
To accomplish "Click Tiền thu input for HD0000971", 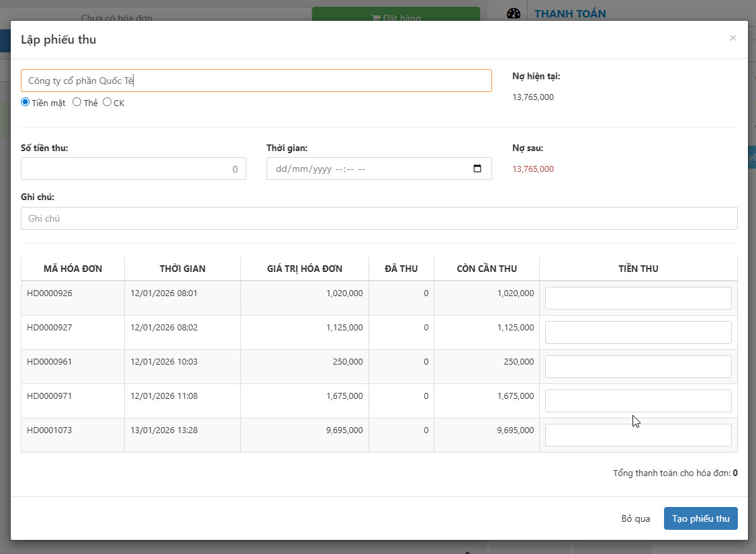I will [x=638, y=401].
